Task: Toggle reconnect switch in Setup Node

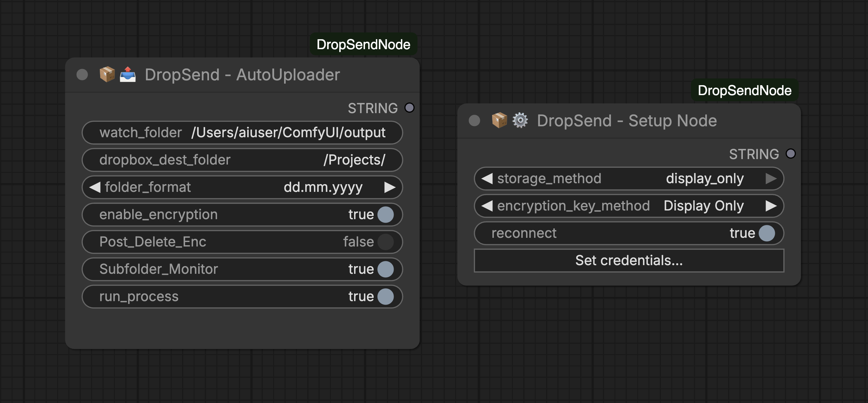Action: pos(767,233)
